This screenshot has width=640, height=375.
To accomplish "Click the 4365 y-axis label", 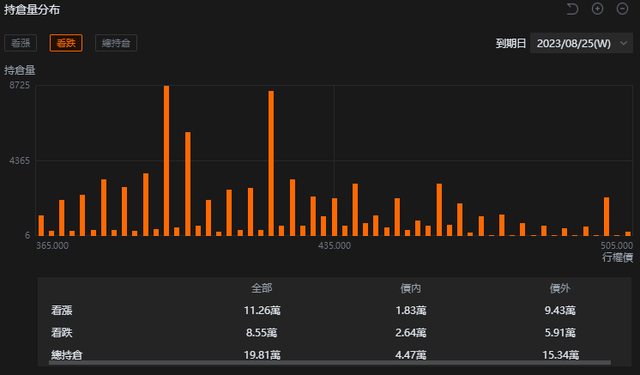I will (20, 161).
